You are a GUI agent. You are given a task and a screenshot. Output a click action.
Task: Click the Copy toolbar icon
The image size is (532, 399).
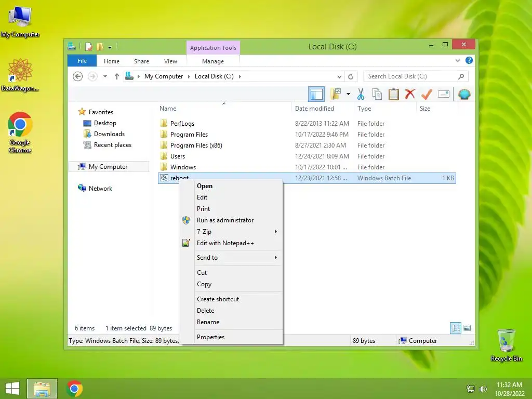coord(377,95)
